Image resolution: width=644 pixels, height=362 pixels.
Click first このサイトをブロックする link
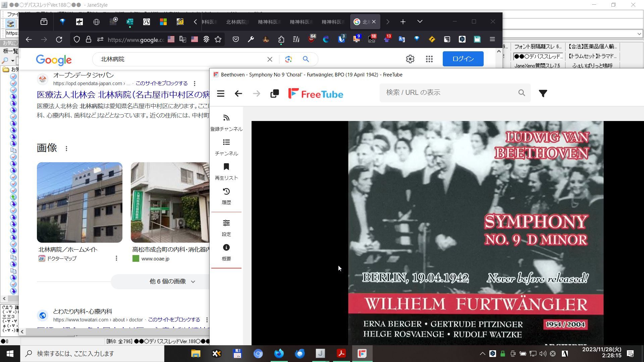coord(162,83)
